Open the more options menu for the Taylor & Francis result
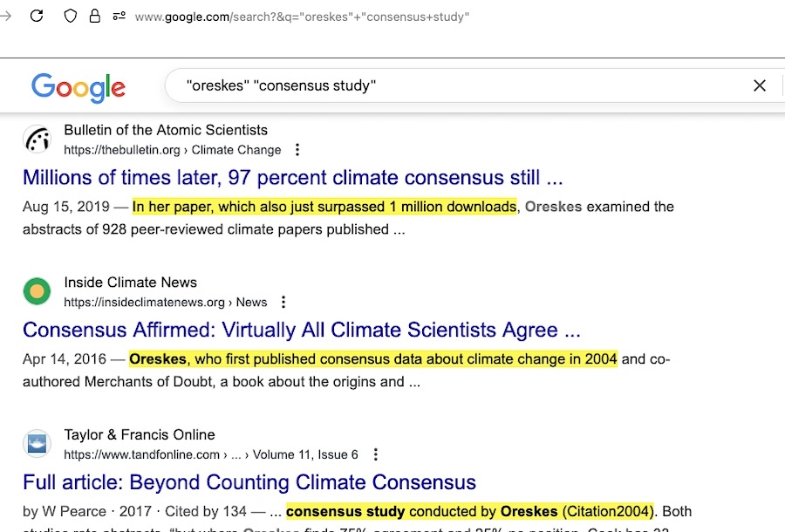 point(375,454)
